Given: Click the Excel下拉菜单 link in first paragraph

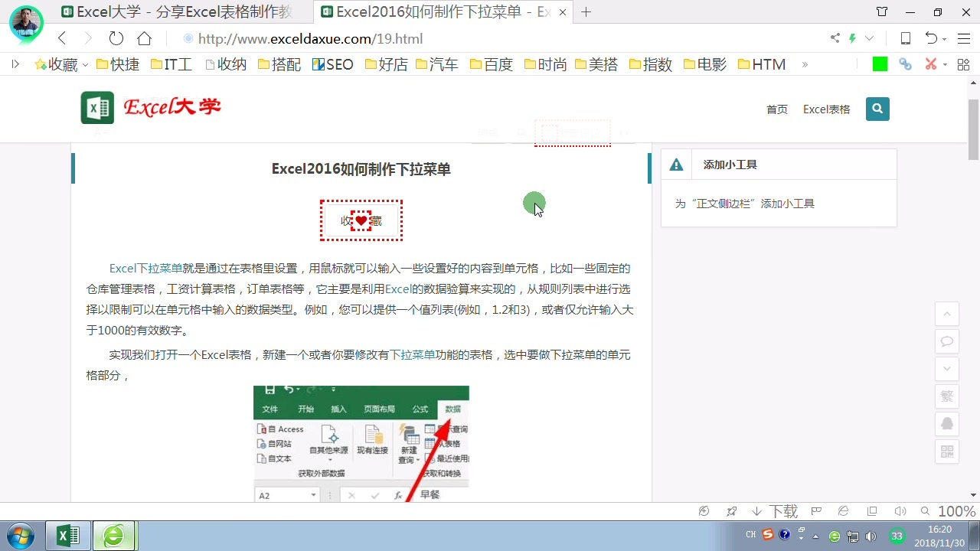Looking at the screenshot, I should click(145, 269).
